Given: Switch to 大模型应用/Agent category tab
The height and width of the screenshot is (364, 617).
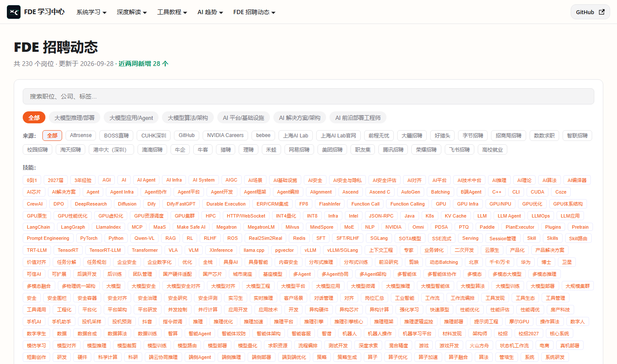Looking at the screenshot, I should pos(131,118).
